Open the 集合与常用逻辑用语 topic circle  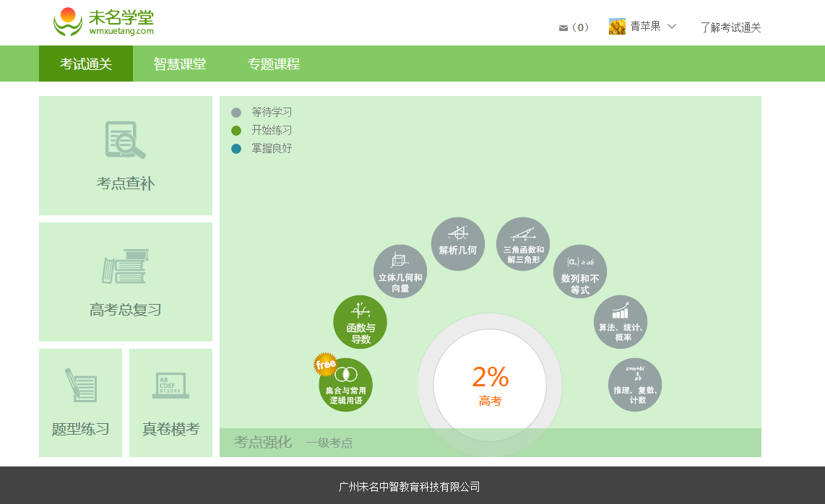point(346,385)
